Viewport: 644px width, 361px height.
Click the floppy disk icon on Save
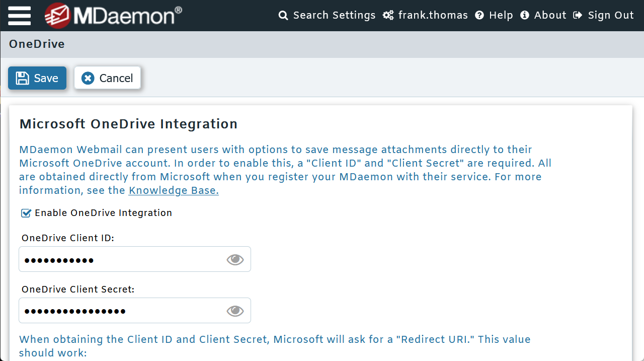pos(22,78)
